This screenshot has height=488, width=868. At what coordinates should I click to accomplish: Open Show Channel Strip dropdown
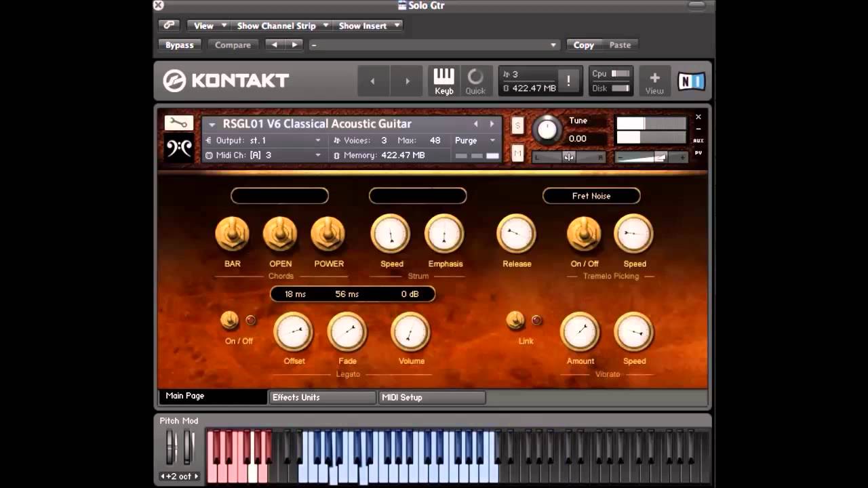tap(281, 26)
